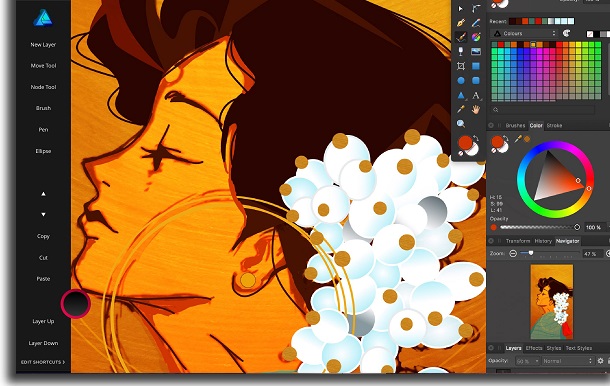Click the hue wheel handle
This screenshot has height=386, width=610.
tap(589, 188)
